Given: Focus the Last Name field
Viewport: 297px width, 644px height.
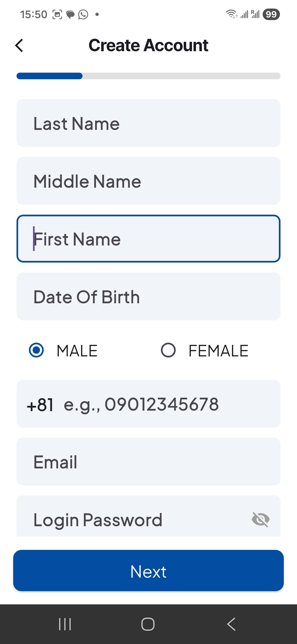Looking at the screenshot, I should pyautogui.click(x=148, y=123).
